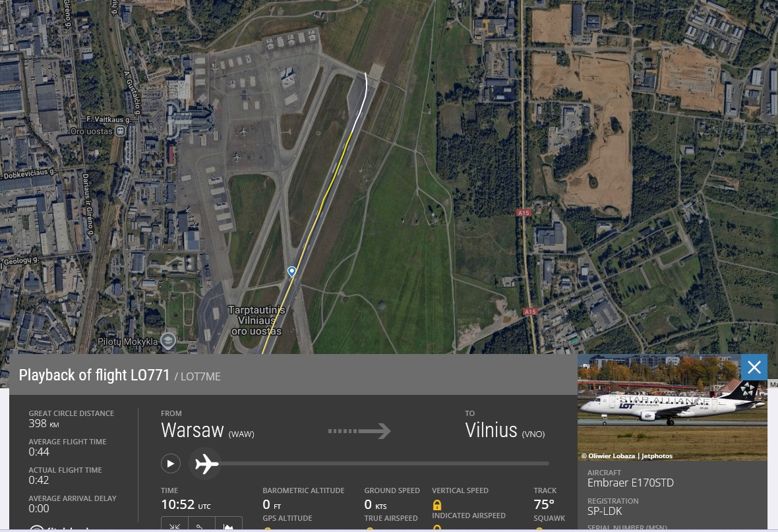Start the flight playback with play button
Image resolution: width=778 pixels, height=532 pixels.
pyautogui.click(x=170, y=463)
